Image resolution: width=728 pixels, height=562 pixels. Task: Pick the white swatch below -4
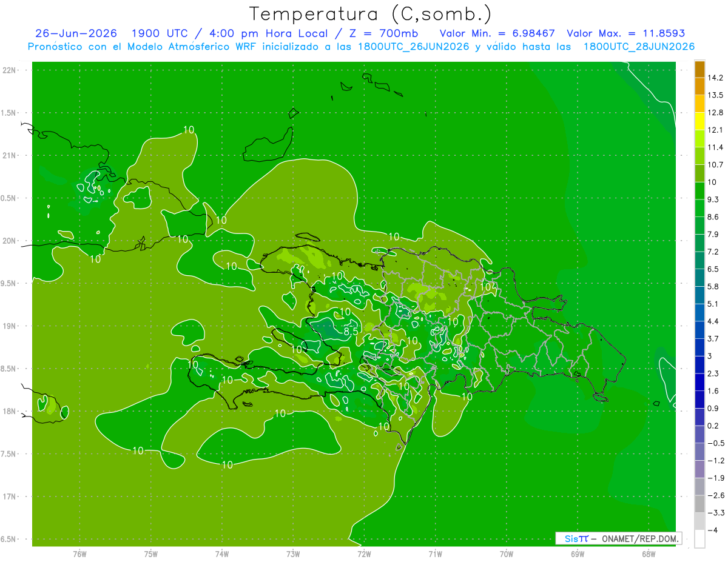click(x=699, y=538)
